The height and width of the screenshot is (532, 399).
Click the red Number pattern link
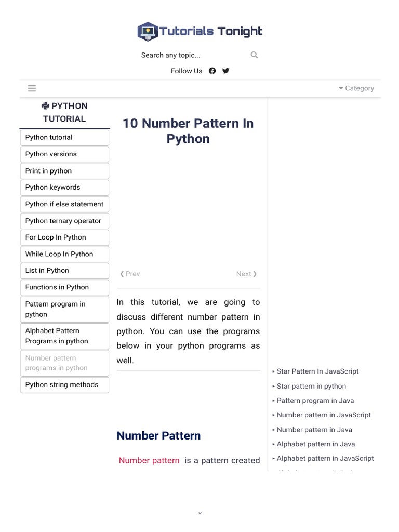(149, 460)
